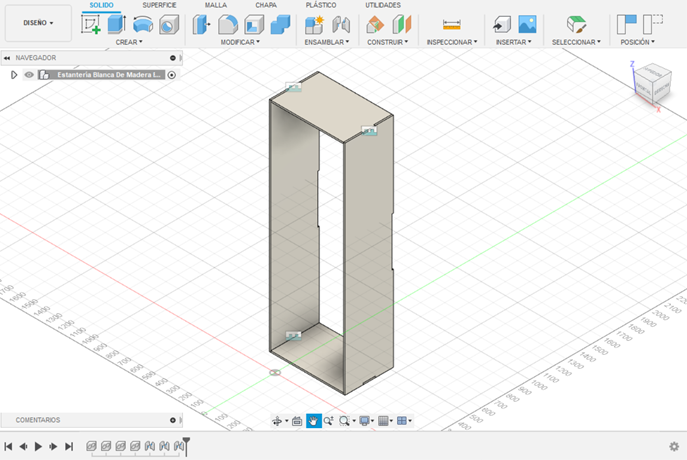Select the Shell tool

[254, 24]
